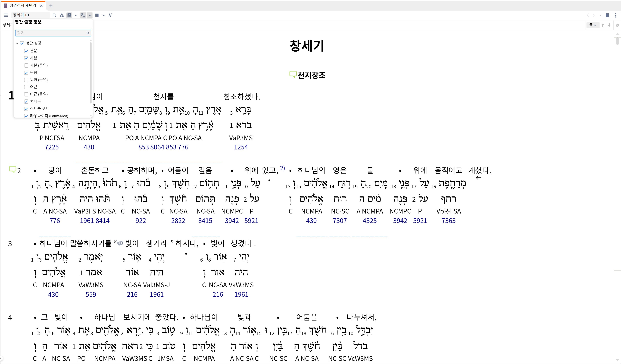Click the search magnifier in toolbar
This screenshot has width=621, height=364.
point(54,15)
